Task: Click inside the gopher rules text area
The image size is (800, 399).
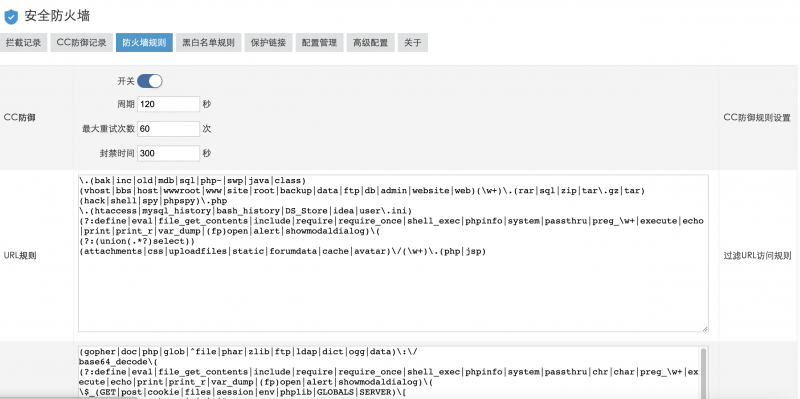Action: click(389, 372)
